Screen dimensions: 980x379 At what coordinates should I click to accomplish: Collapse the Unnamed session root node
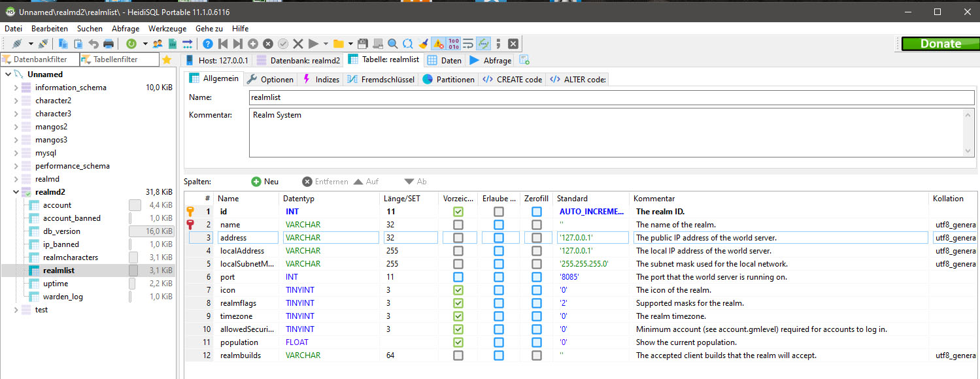click(7, 74)
